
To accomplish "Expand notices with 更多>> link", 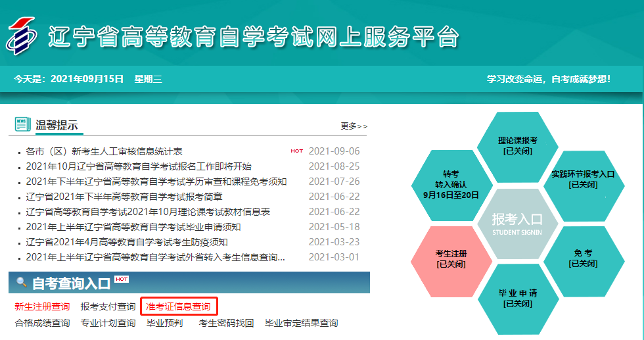I will click(354, 126).
